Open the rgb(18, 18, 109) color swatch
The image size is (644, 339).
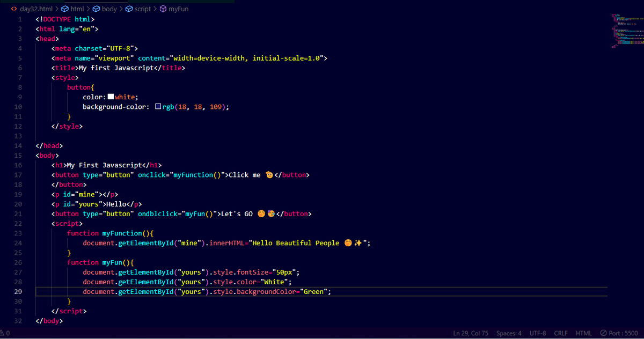(x=158, y=107)
